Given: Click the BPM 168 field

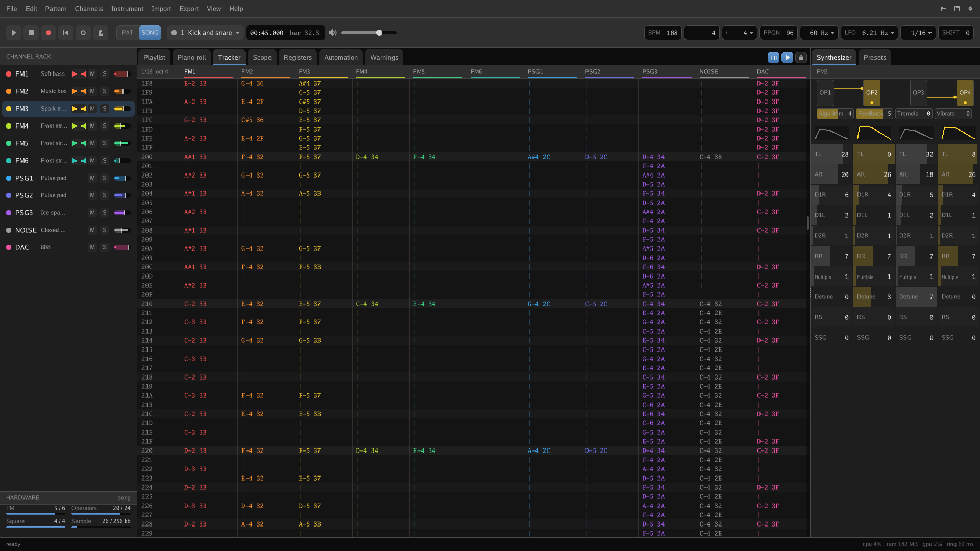Looking at the screenshot, I should [x=663, y=33].
